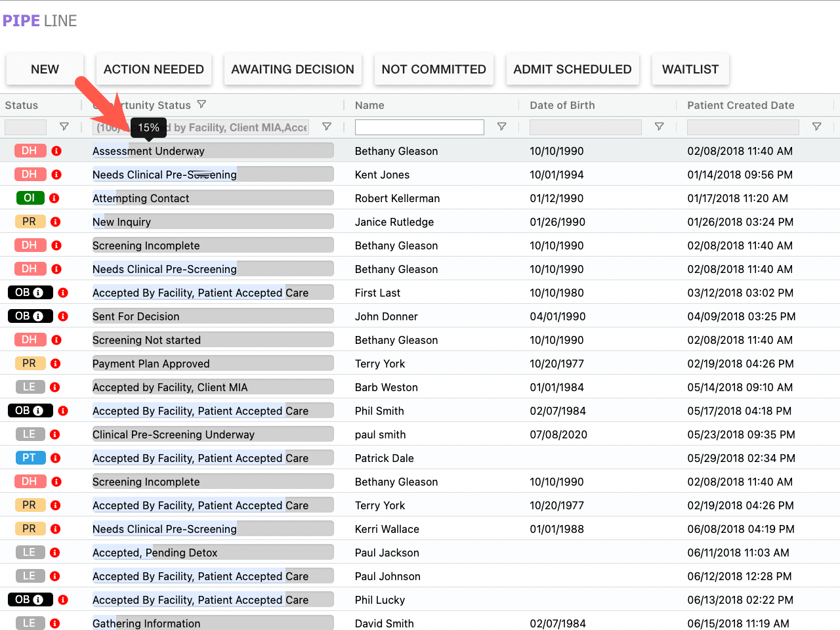This screenshot has height=630, width=840.
Task: Click the filter funnel next to the Name input
Action: point(501,127)
